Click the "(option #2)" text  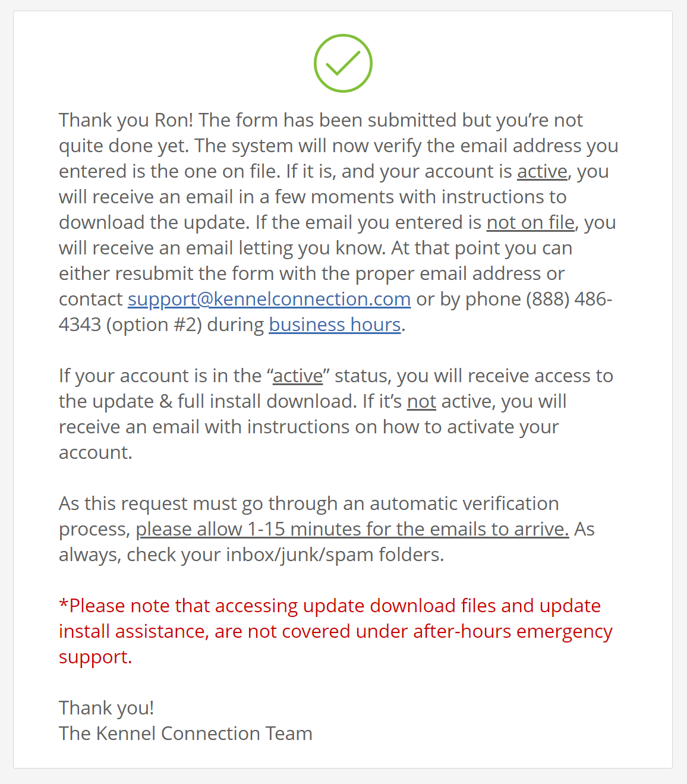(x=155, y=325)
